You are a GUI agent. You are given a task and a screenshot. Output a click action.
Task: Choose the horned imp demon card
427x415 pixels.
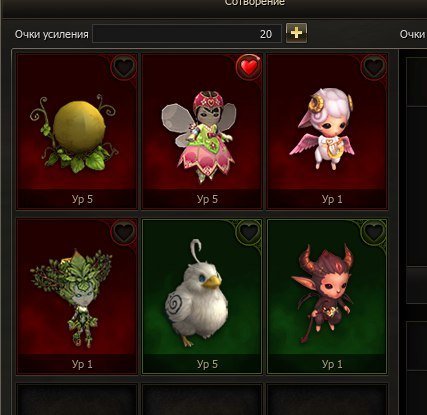(327, 296)
